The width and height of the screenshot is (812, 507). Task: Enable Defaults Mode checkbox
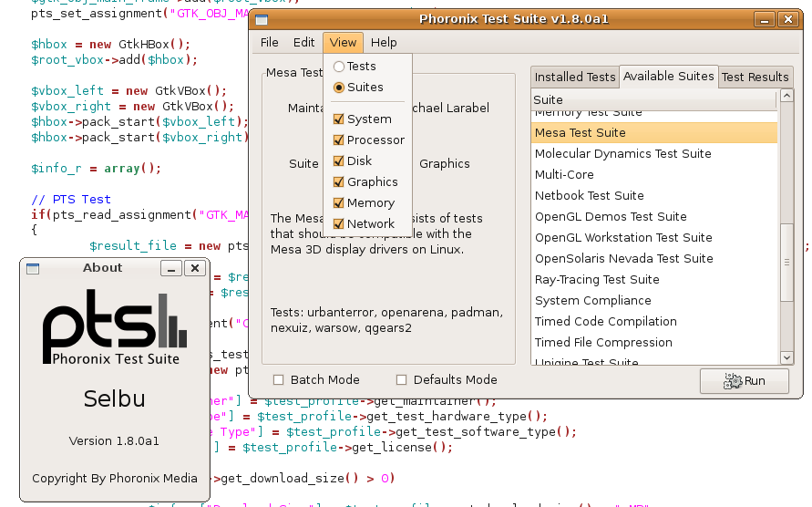click(x=401, y=380)
